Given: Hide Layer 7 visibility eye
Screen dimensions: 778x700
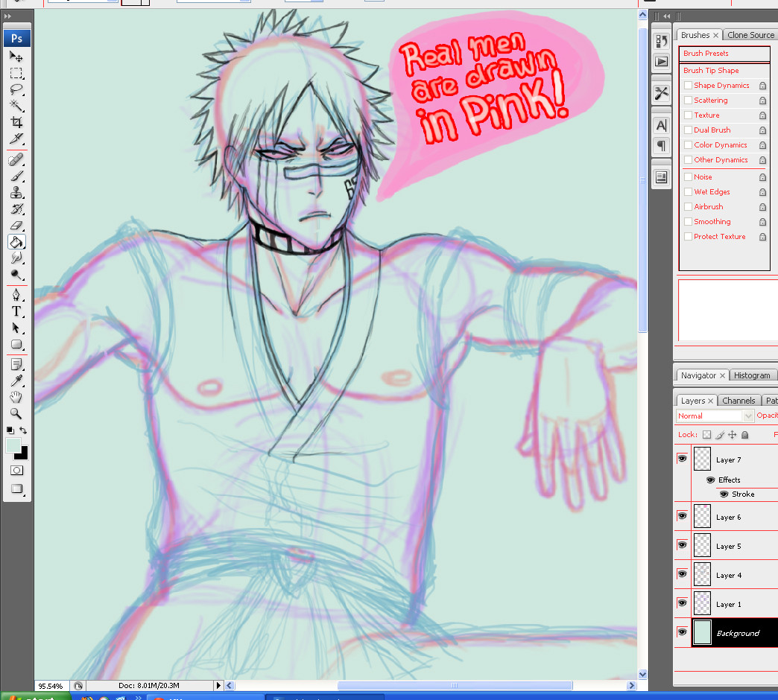Looking at the screenshot, I should click(x=682, y=459).
